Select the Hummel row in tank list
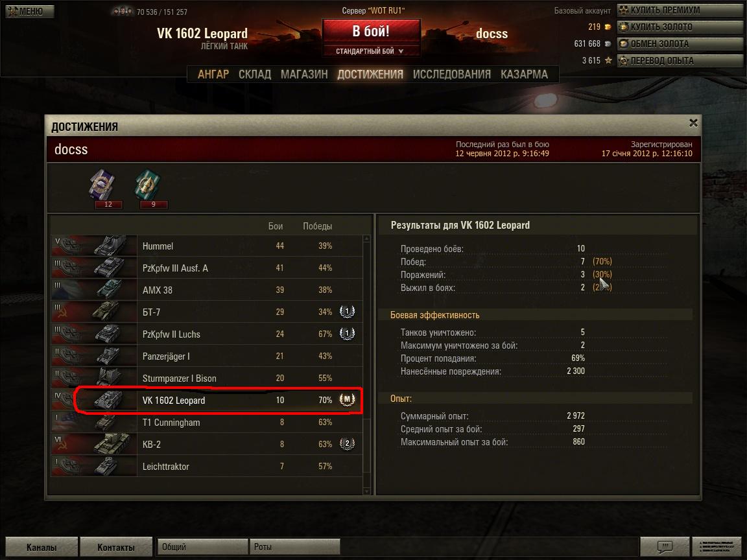 tap(207, 246)
